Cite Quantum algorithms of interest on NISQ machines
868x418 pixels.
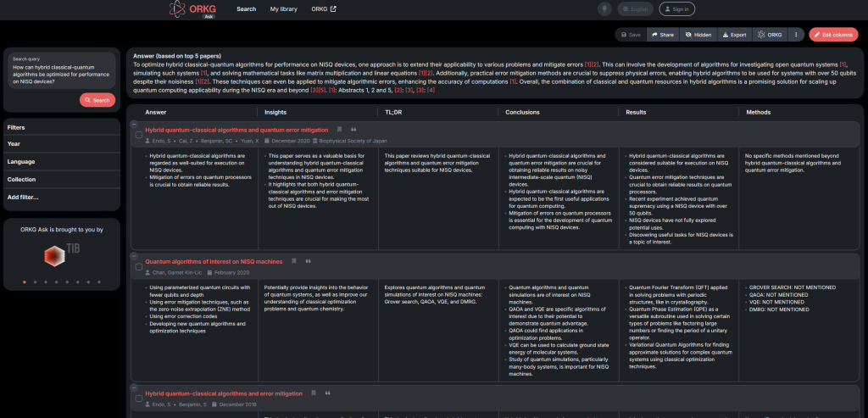click(309, 261)
